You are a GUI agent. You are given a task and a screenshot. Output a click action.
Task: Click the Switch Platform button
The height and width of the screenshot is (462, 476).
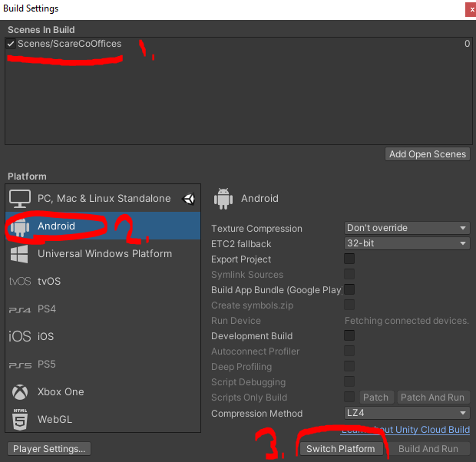(341, 449)
